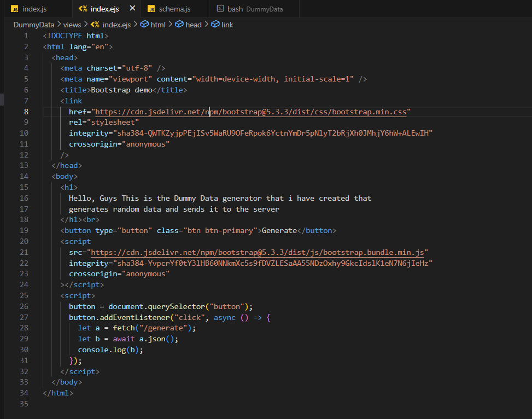
Task: Expand the chevron after views breadcrumb
Action: (x=85, y=24)
